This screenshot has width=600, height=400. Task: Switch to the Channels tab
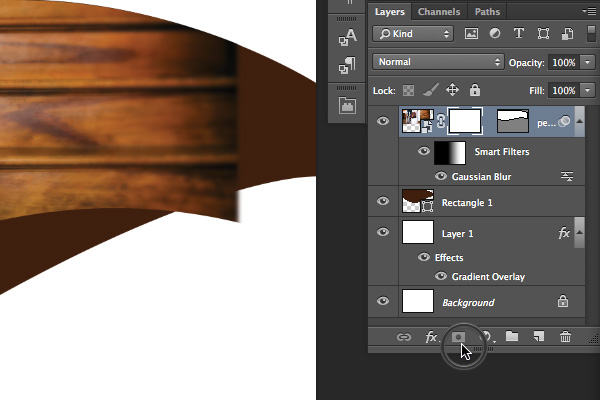(439, 12)
